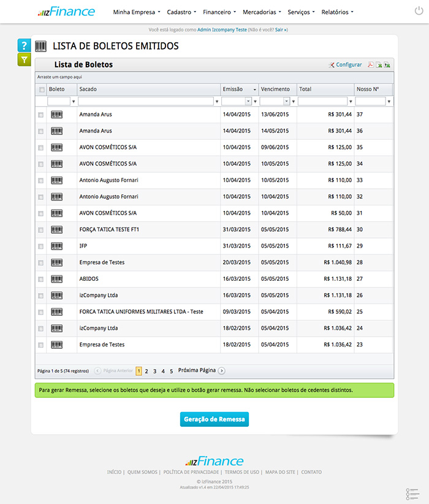
Task: Open the Vencimento date filter dropdown
Action: point(286,101)
